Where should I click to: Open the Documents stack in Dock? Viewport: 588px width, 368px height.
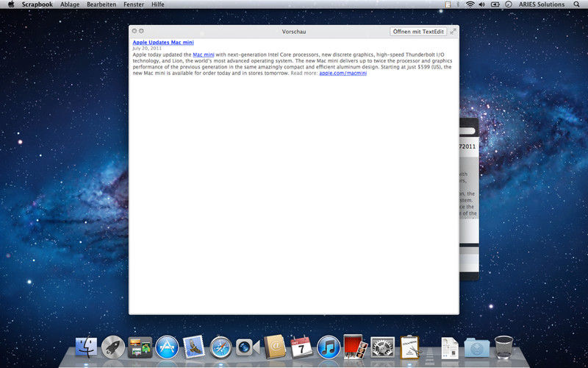[x=450, y=347]
